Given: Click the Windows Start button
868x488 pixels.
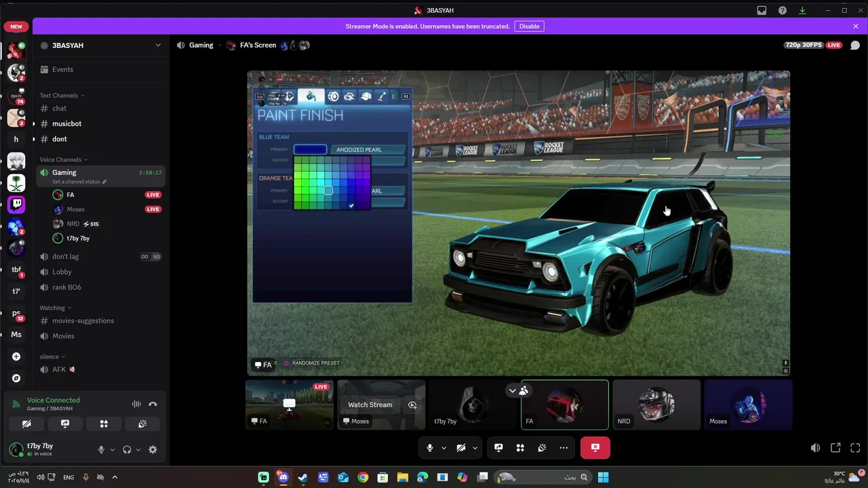Looking at the screenshot, I should pos(603,477).
